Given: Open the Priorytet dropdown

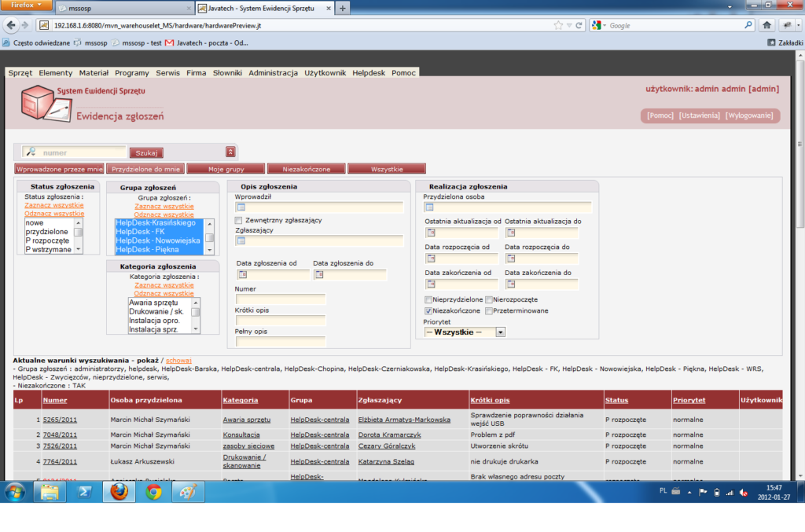Looking at the screenshot, I should (500, 332).
